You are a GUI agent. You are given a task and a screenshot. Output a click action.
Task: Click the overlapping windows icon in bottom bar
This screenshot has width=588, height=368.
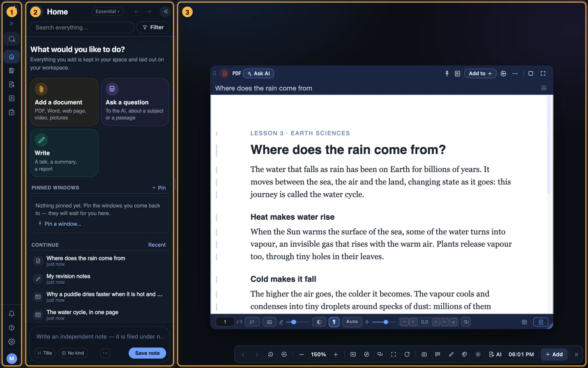[380, 354]
